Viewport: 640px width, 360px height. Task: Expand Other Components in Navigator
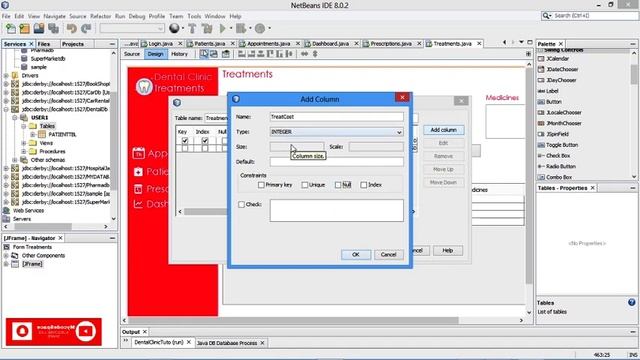(6, 256)
